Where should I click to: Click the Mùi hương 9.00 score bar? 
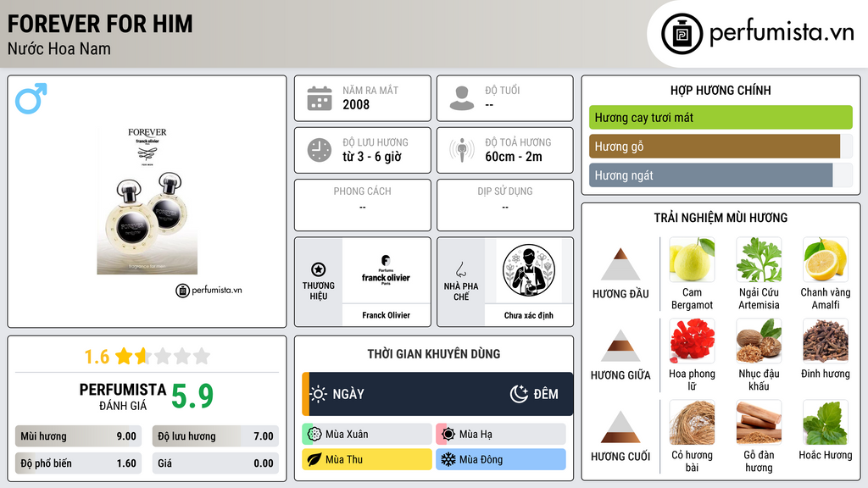click(x=79, y=436)
